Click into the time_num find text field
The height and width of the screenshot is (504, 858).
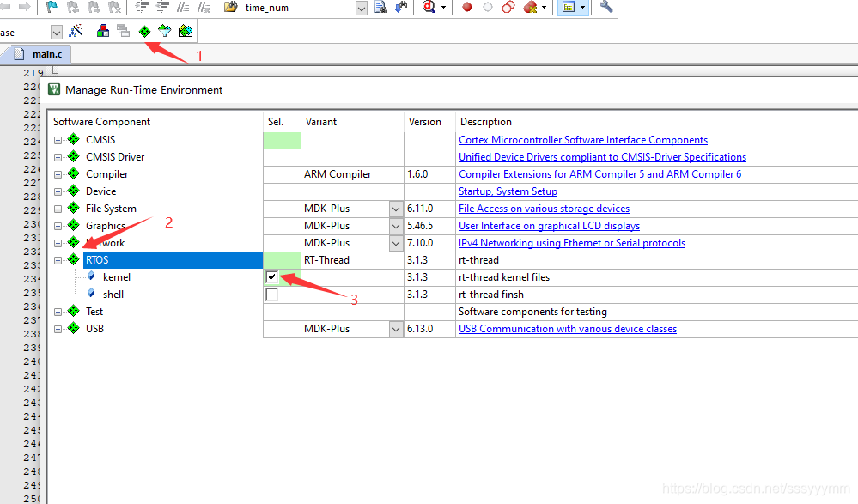tap(298, 8)
